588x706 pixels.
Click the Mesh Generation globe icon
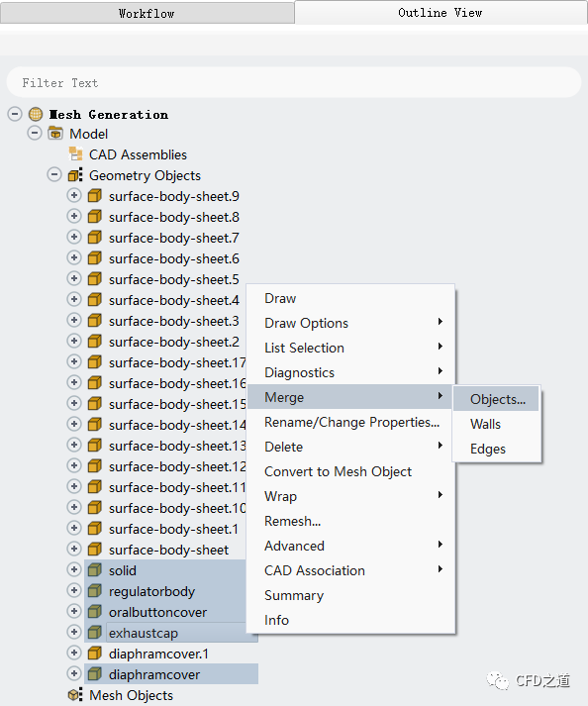tap(36, 114)
